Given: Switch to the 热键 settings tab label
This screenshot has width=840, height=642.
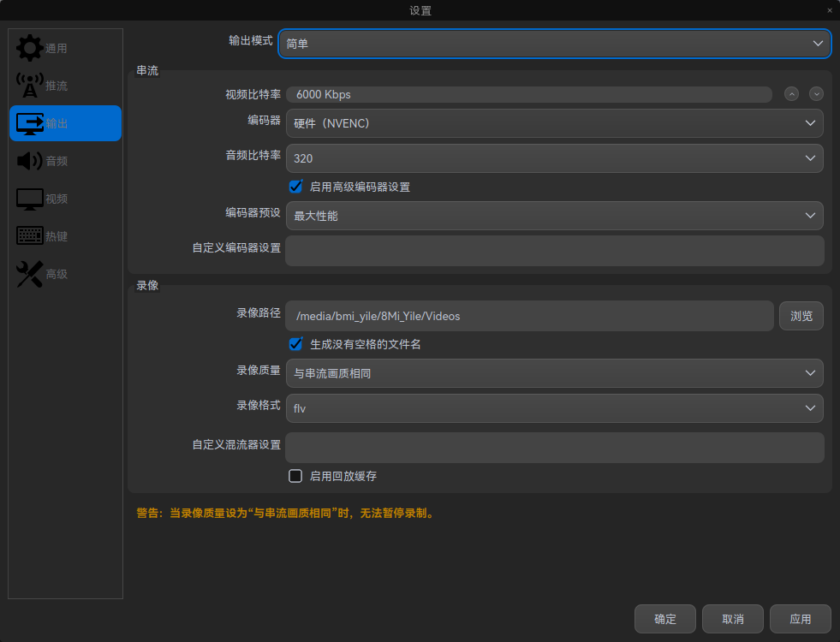Looking at the screenshot, I should [x=57, y=236].
